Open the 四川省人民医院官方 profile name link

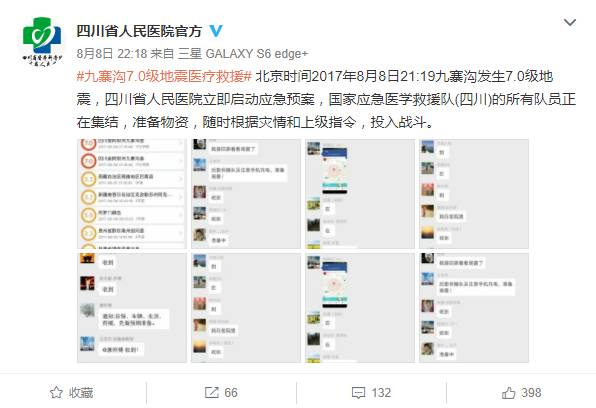click(x=139, y=31)
